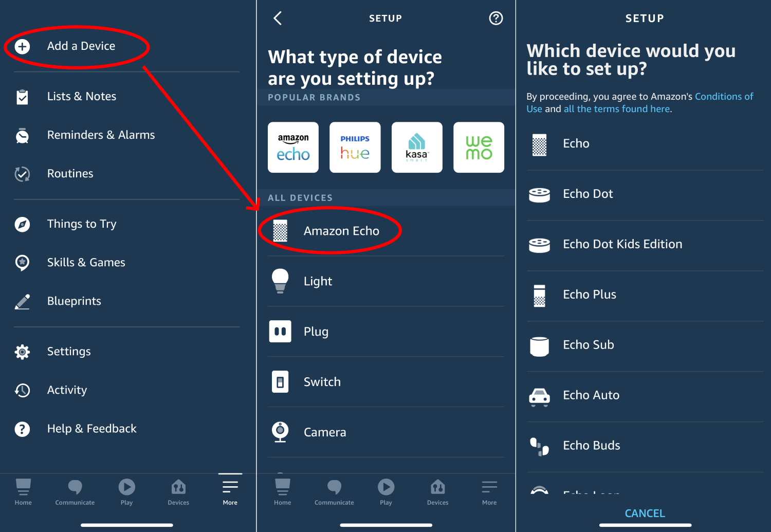Image resolution: width=771 pixels, height=532 pixels.
Task: Open Communicate tab in middle screen
Action: click(334, 492)
